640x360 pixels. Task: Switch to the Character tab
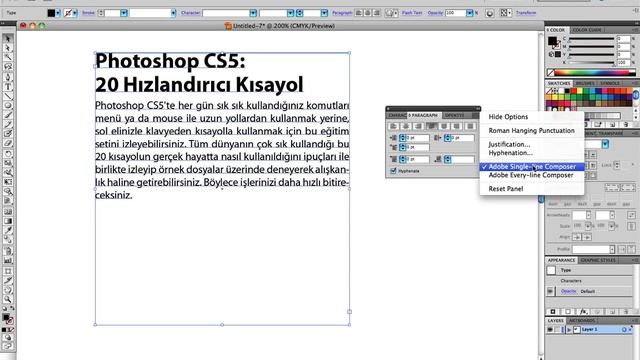point(396,116)
